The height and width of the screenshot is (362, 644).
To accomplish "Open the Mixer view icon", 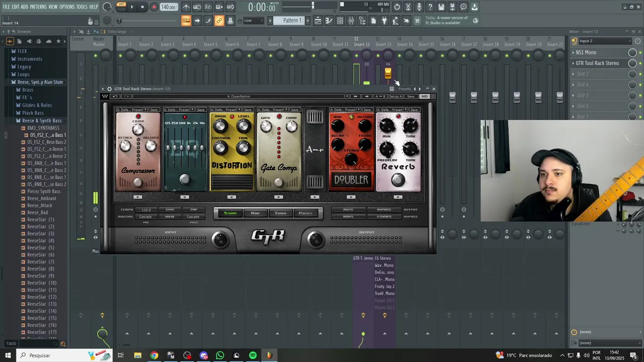I will (351, 21).
